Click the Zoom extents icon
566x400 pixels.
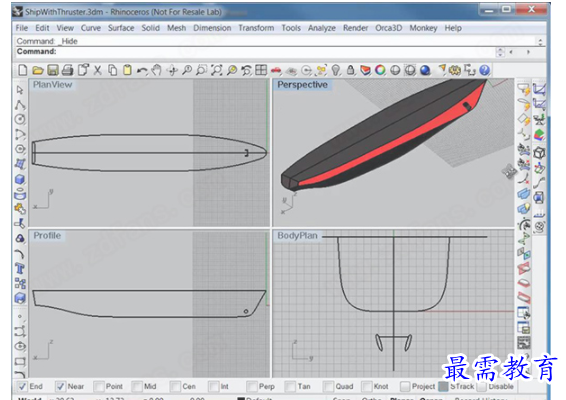[x=217, y=70]
